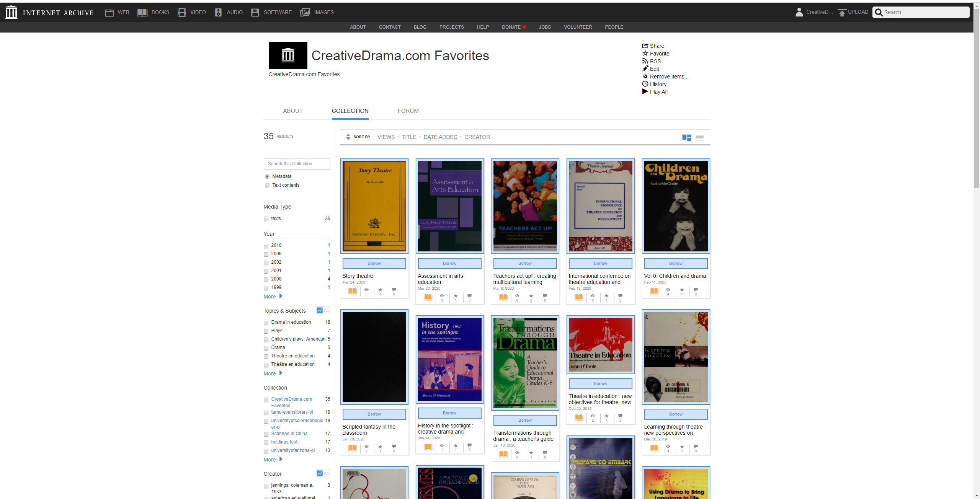Open the About tab
This screenshot has width=980, height=499.
click(x=293, y=111)
